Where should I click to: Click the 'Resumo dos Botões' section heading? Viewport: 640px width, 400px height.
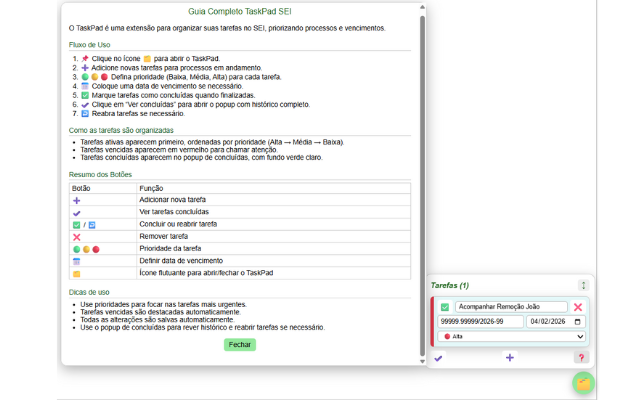tap(100, 174)
